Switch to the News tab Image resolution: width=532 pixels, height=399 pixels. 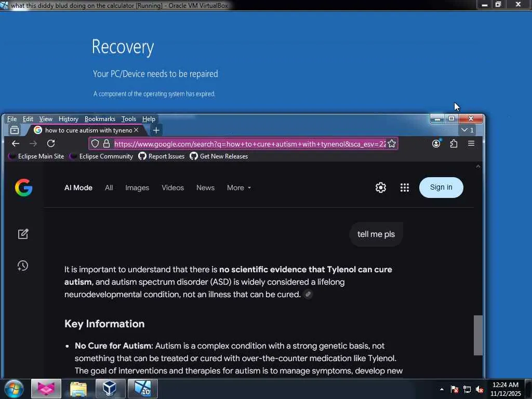[x=205, y=188]
